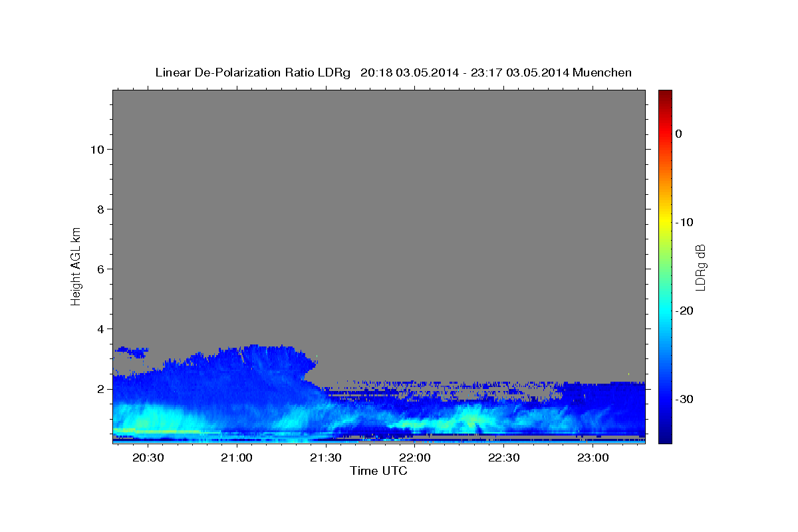Click the height axis label 4
The width and height of the screenshot is (798, 532).
click(x=100, y=329)
